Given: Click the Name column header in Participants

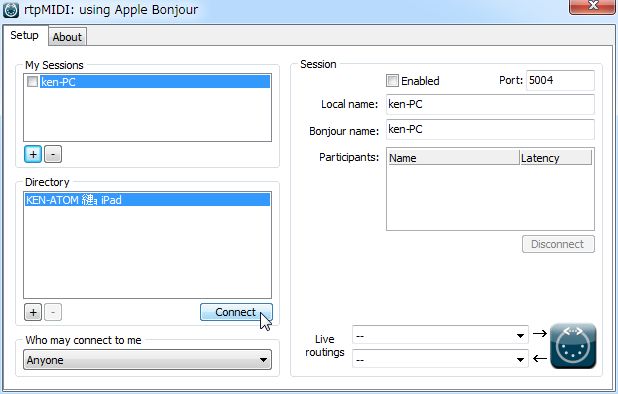Looking at the screenshot, I should [453, 158].
